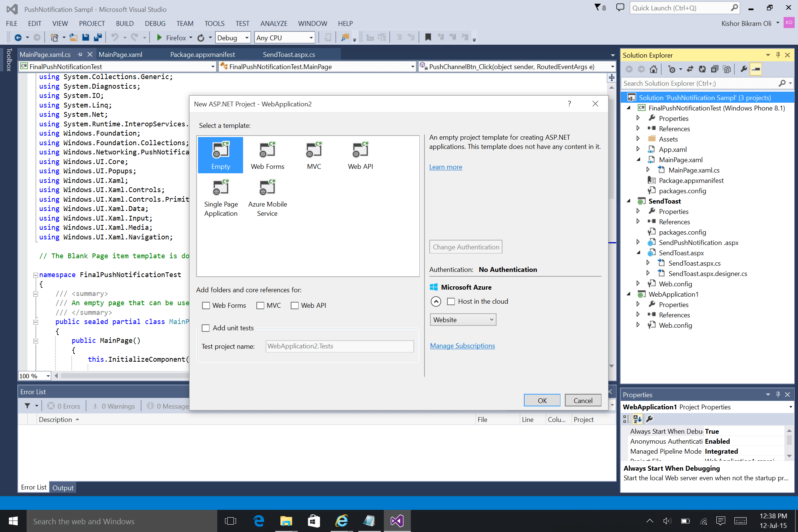The width and height of the screenshot is (798, 532).
Task: Start debugging with Firefox play button
Action: (x=159, y=38)
